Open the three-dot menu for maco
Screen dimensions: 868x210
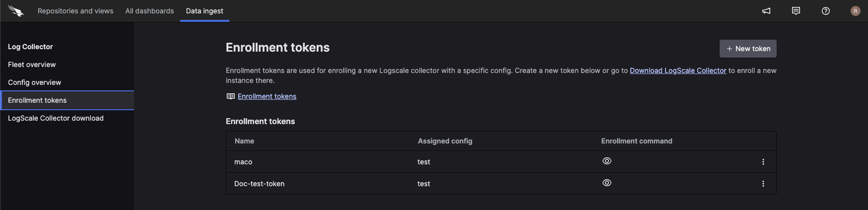(763, 162)
